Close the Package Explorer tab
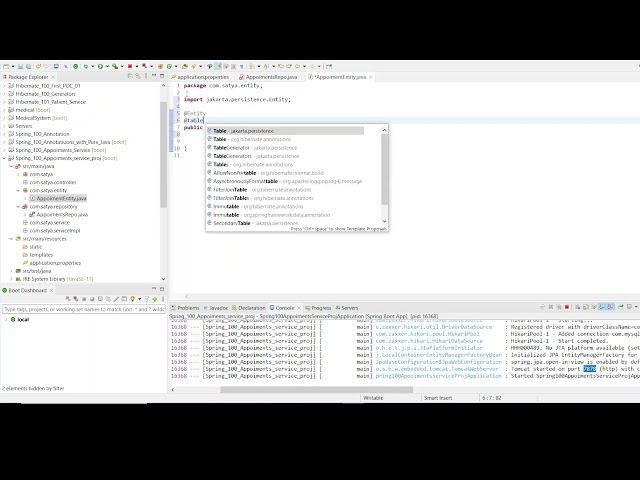Screen dimensions: 640x480 tap(53, 77)
